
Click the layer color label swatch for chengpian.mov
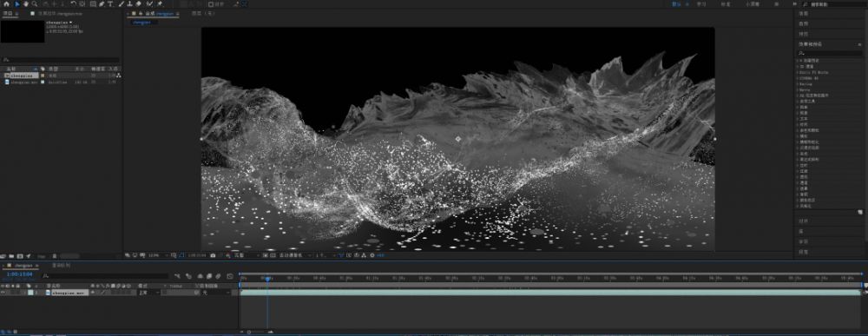pyautogui.click(x=30, y=292)
